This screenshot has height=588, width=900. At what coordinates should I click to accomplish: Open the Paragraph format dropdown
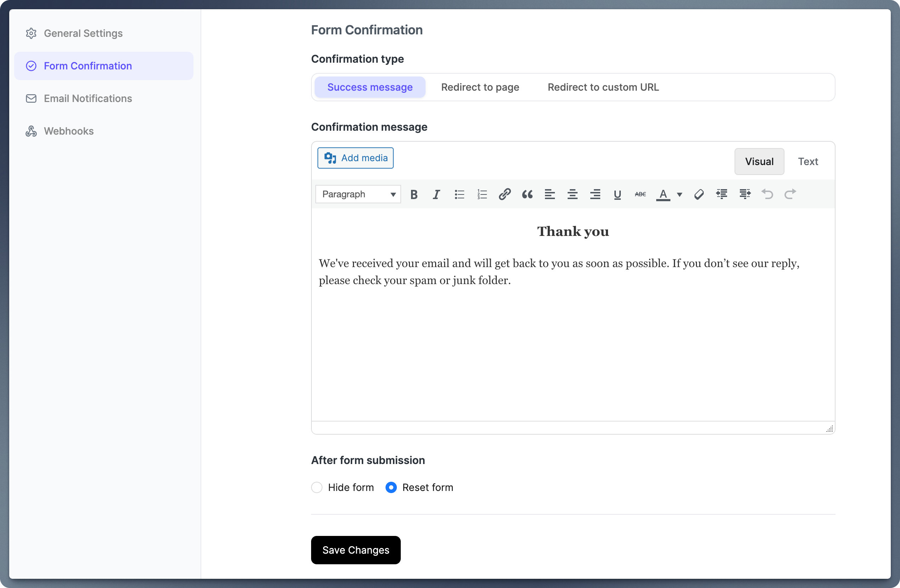point(358,194)
